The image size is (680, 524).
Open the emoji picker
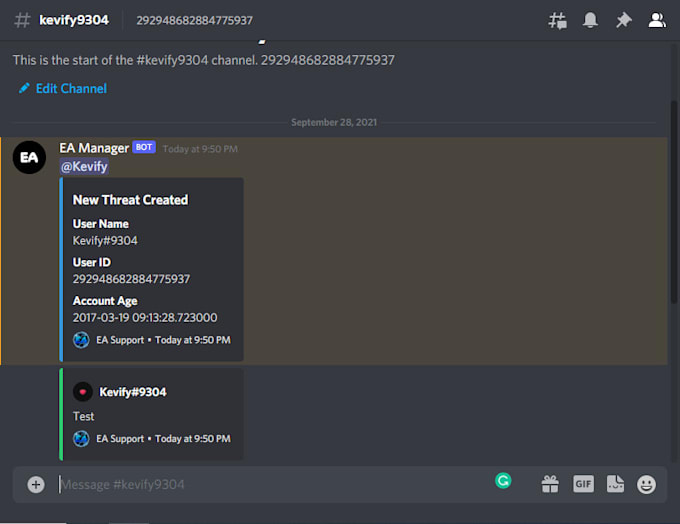pos(646,485)
